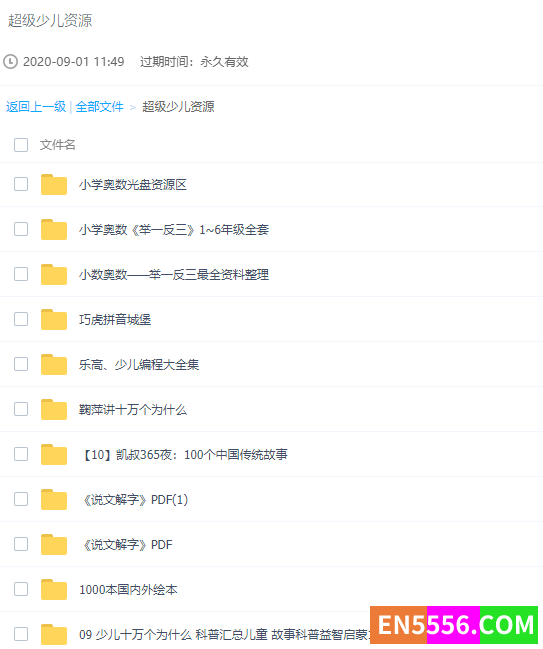543x649 pixels.
Task: Check the box for 小学奥数《举一反三》1~6年级全套
Action: (21, 229)
